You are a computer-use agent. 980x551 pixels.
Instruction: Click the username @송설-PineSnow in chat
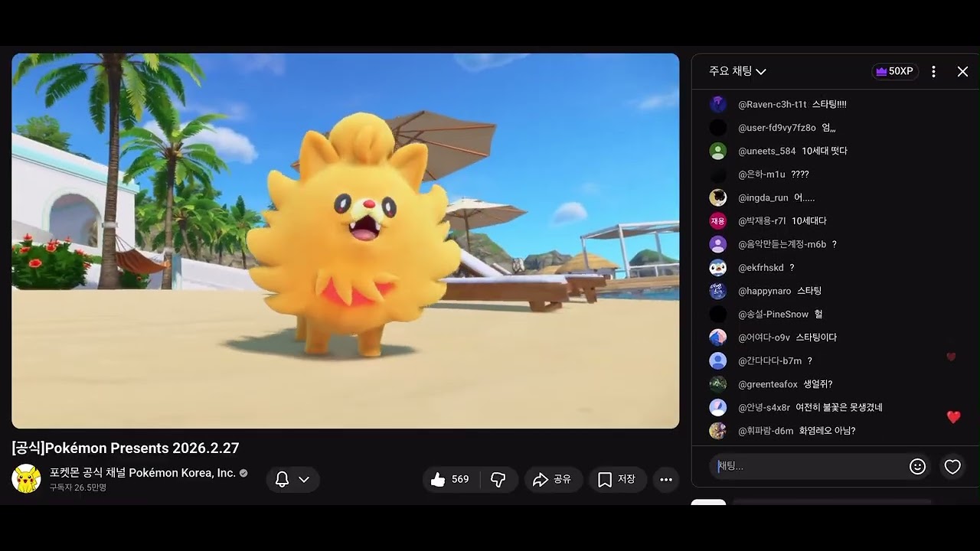(773, 315)
